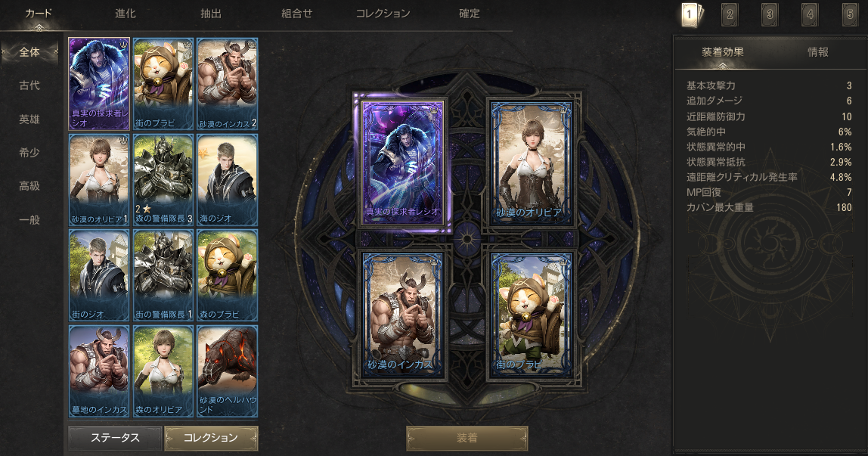868x456 pixels.
Task: Filter cards by 古代 rarity
Action: 29,85
